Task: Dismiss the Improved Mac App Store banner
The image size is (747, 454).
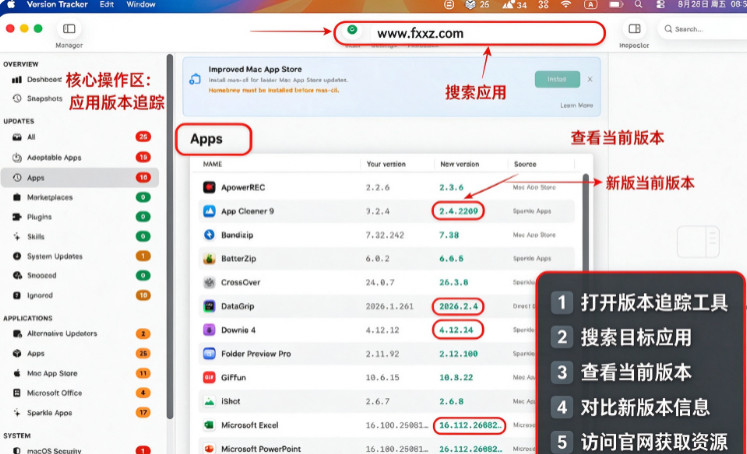Action: pos(590,79)
